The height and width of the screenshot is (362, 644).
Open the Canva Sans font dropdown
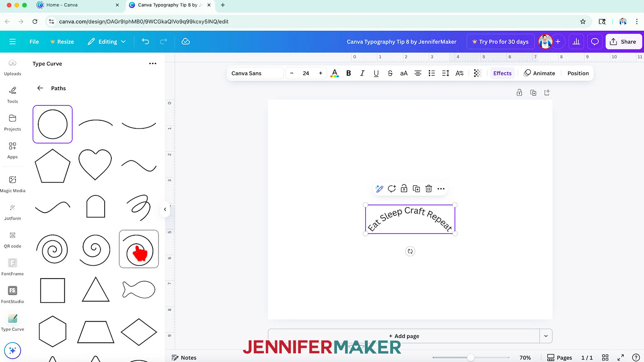click(256, 73)
